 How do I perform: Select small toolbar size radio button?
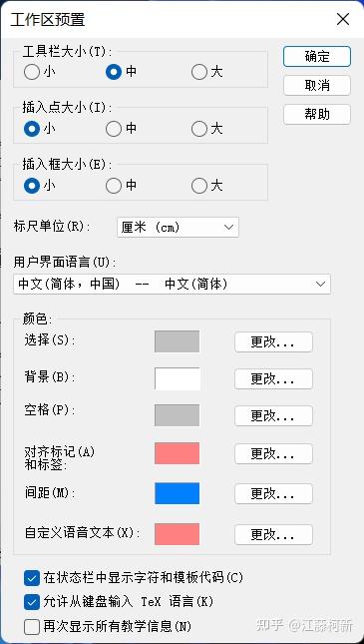[32, 72]
